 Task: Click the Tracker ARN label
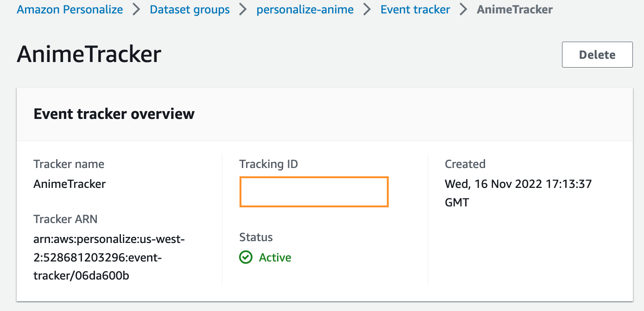[65, 219]
